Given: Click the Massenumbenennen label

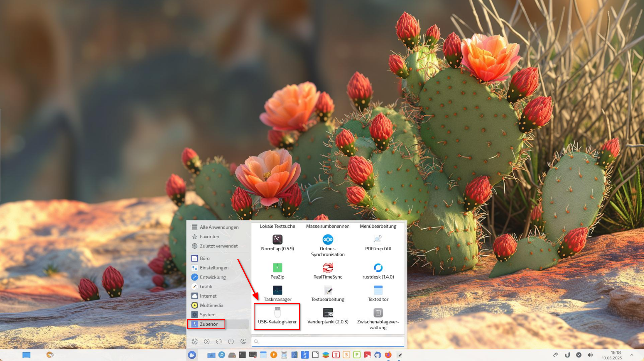Looking at the screenshot, I should (328, 226).
